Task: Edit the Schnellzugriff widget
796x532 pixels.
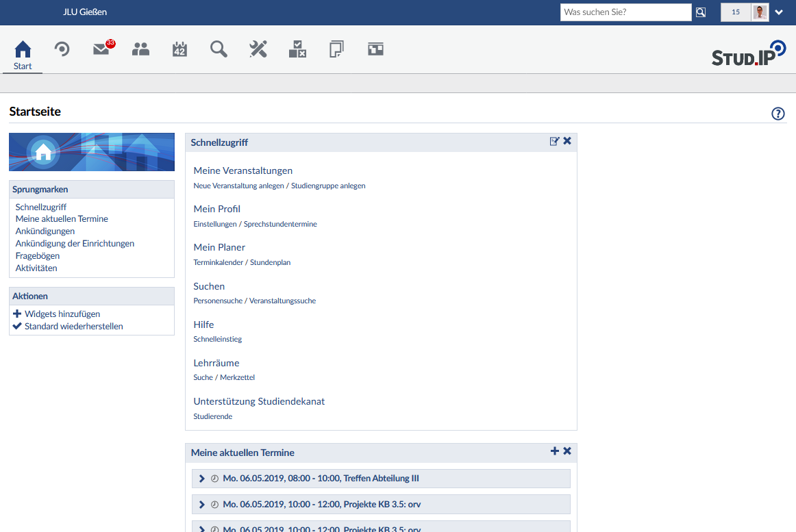Action: pos(554,141)
